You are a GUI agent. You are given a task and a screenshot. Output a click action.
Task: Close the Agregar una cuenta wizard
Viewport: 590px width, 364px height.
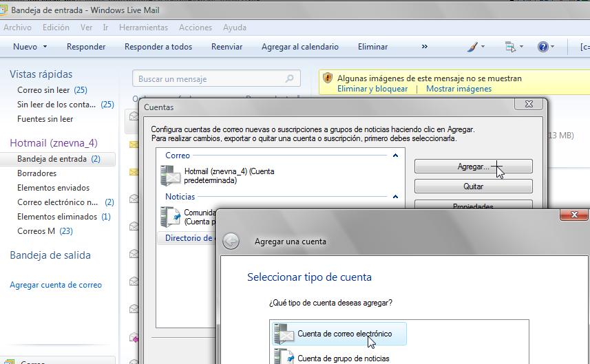pyautogui.click(x=573, y=215)
